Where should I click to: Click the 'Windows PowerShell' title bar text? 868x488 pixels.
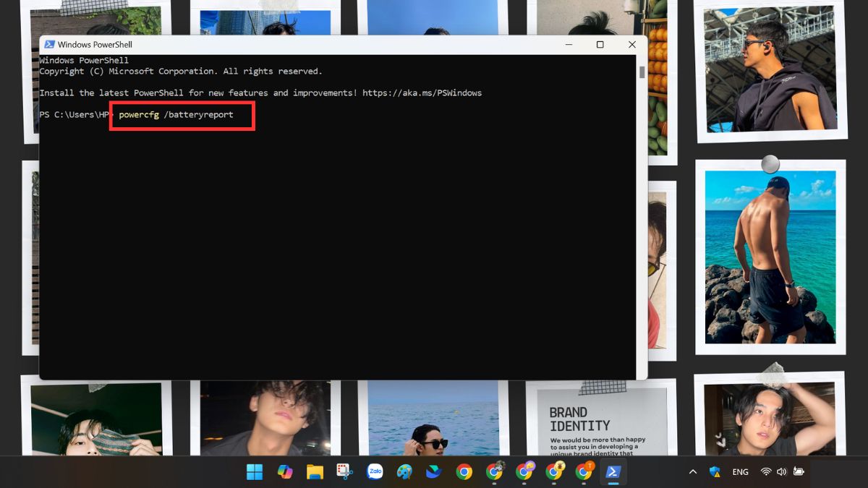[x=95, y=45]
